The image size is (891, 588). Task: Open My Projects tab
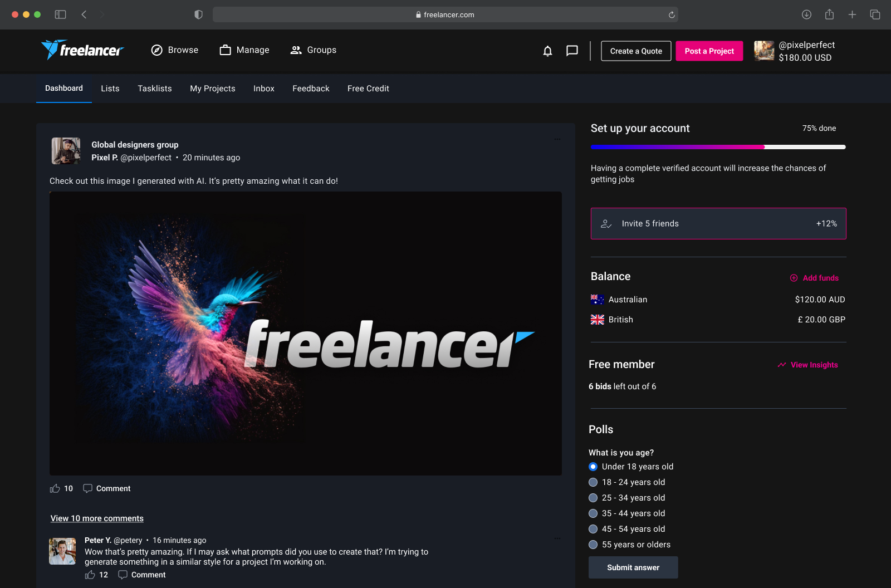pyautogui.click(x=213, y=89)
